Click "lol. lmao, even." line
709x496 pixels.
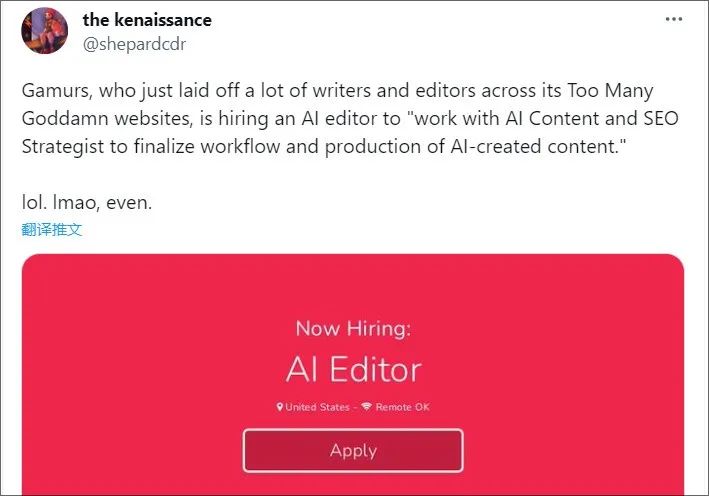pyautogui.click(x=87, y=203)
